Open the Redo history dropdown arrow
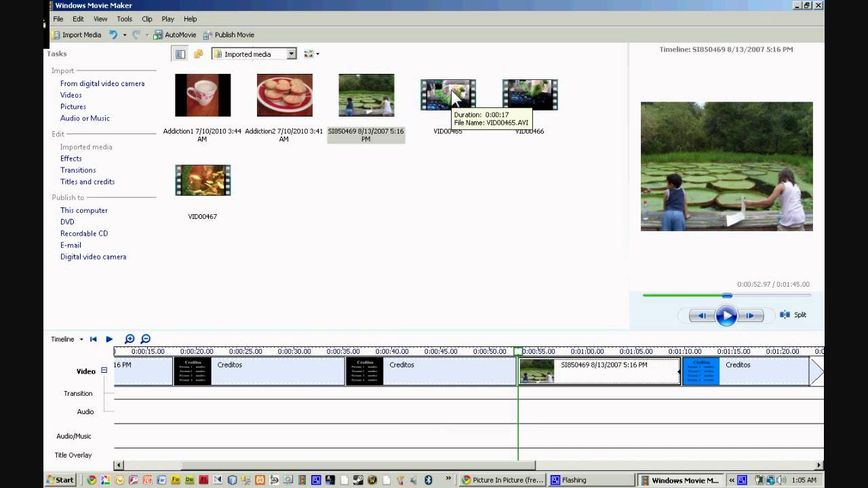The image size is (868, 488). [147, 35]
